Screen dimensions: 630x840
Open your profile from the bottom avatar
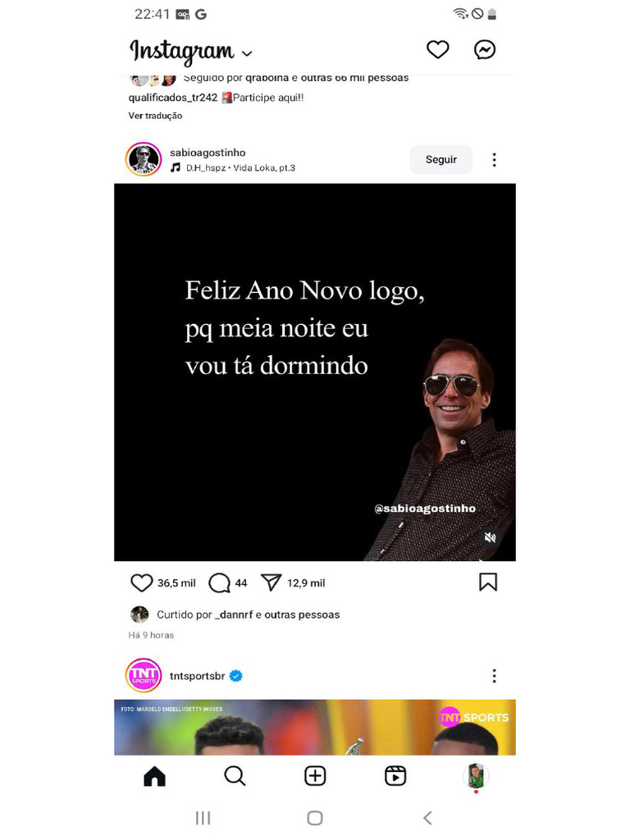(476, 776)
